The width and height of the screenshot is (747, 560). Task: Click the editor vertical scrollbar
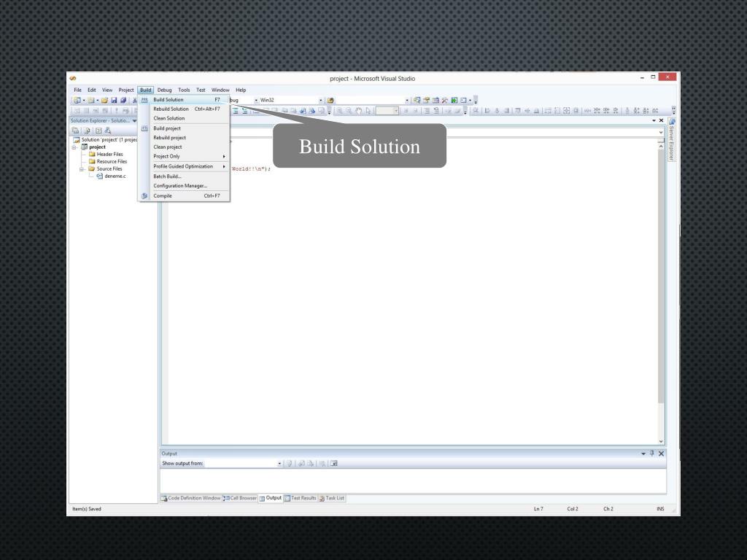661,293
